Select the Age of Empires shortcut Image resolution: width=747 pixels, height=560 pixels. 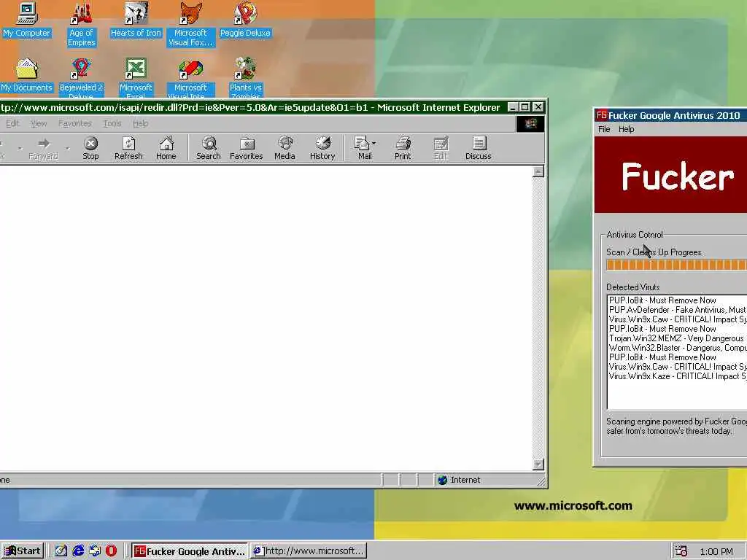click(x=82, y=25)
